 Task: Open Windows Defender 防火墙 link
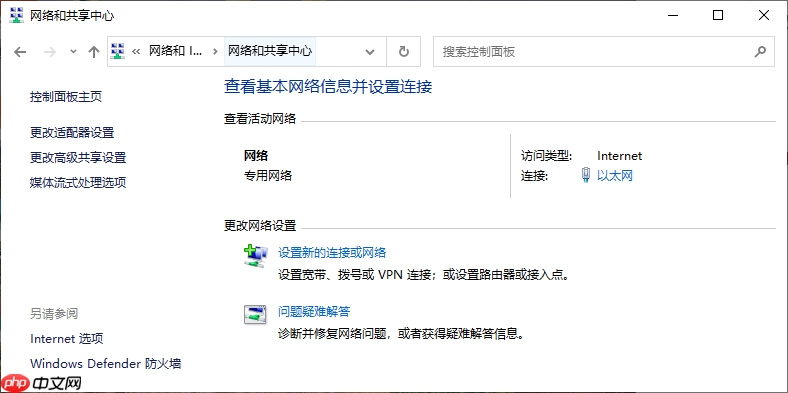tap(106, 363)
